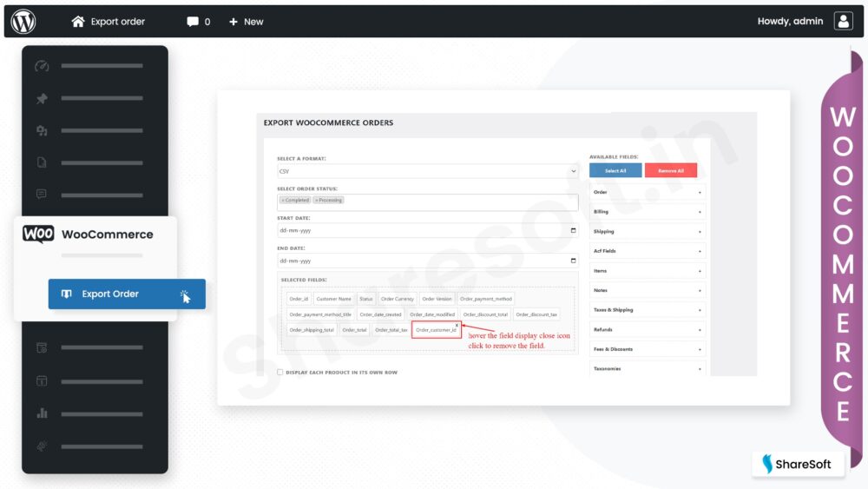
Task: Click the Woo logo badge
Action: [38, 235]
